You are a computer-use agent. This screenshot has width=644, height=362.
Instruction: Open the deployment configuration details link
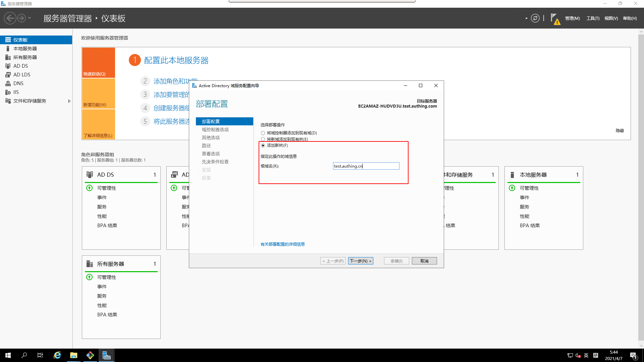282,244
